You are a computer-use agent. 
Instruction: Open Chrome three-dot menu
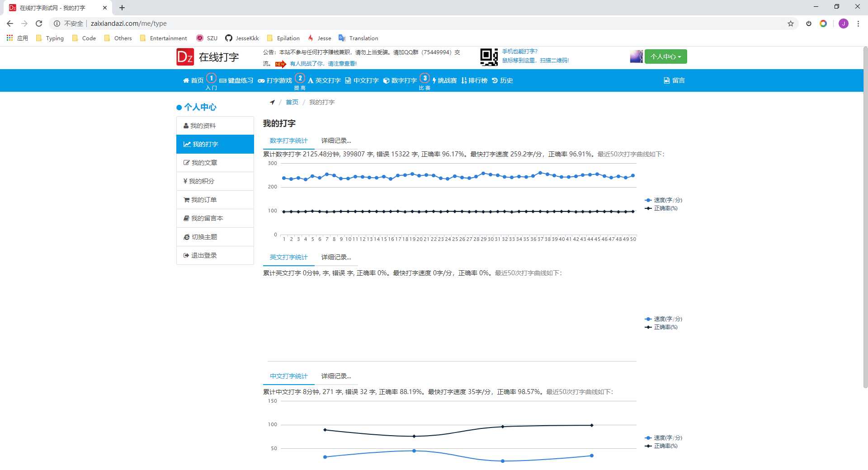tap(858, 23)
